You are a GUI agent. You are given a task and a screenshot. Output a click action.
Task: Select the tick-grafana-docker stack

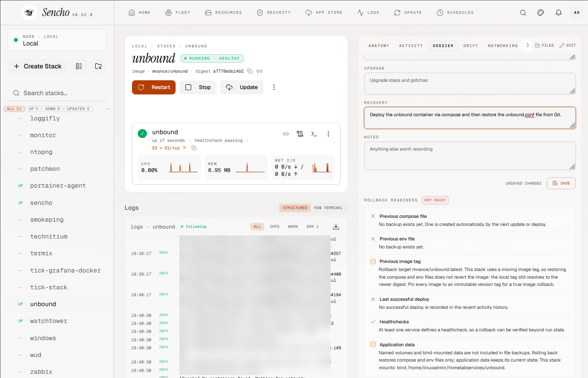pos(65,271)
